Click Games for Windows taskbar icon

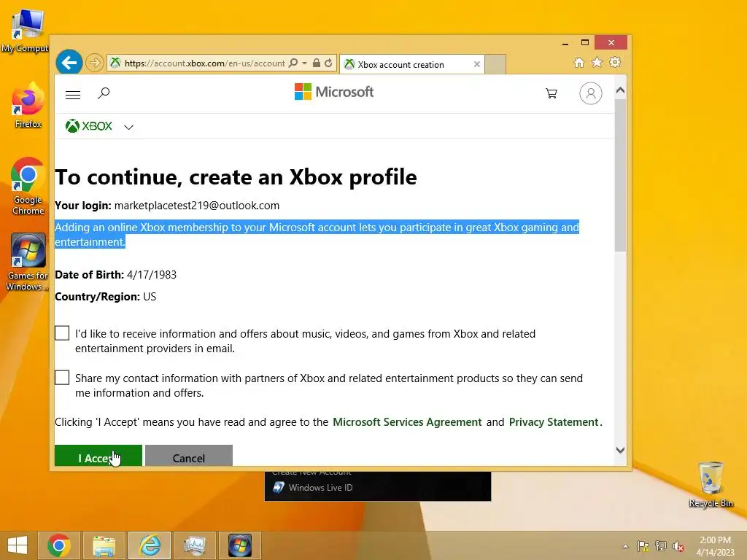point(239,545)
